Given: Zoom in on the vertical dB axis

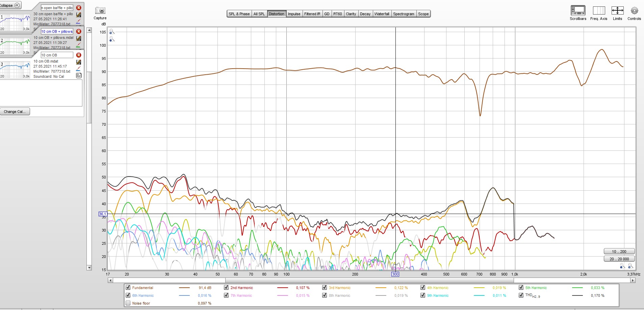Looking at the screenshot, I should (112, 32).
